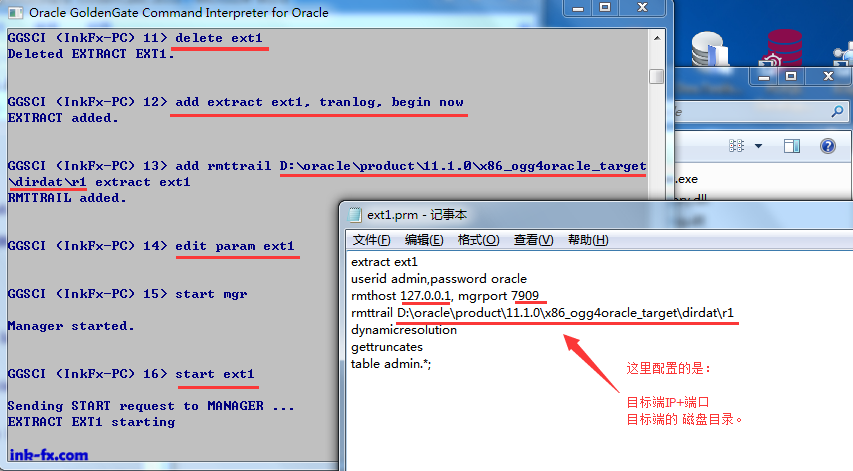Click the change view icon in Explorer toolbar

[736, 146]
